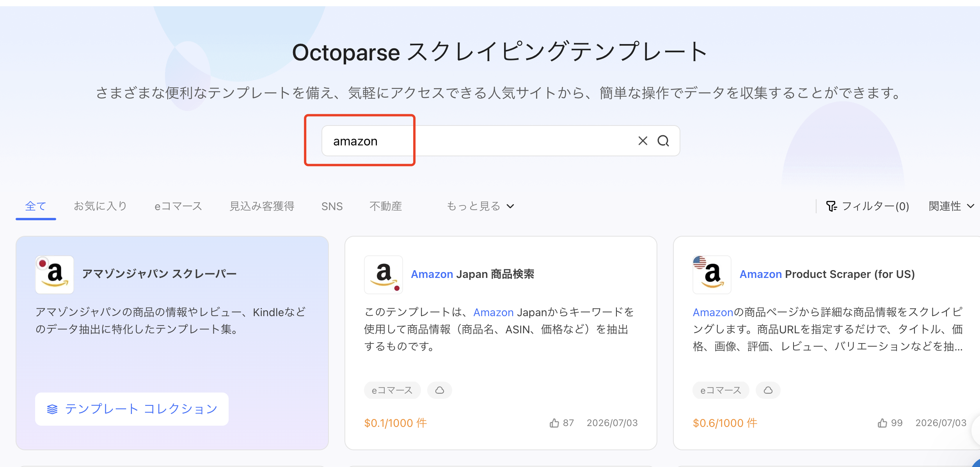The width and height of the screenshot is (980, 467).
Task: Click cloud icon on Amazon Japan 商品検索 card
Action: (x=440, y=390)
